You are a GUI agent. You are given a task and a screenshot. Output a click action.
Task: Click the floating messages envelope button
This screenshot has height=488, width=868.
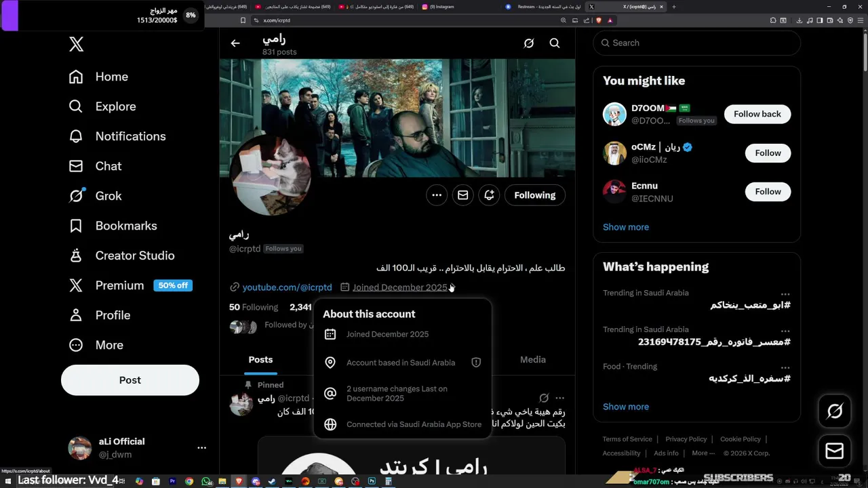click(835, 450)
